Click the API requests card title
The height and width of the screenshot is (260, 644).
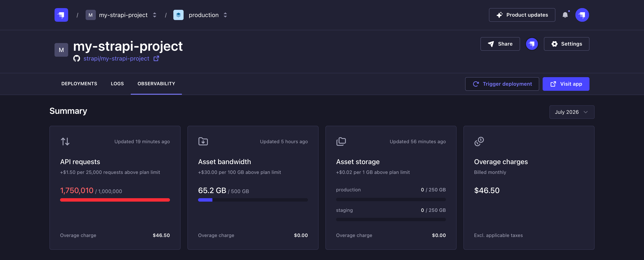(x=80, y=162)
